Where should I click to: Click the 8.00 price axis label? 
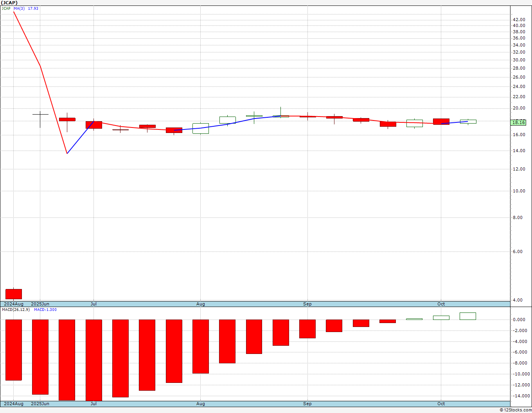(x=518, y=218)
